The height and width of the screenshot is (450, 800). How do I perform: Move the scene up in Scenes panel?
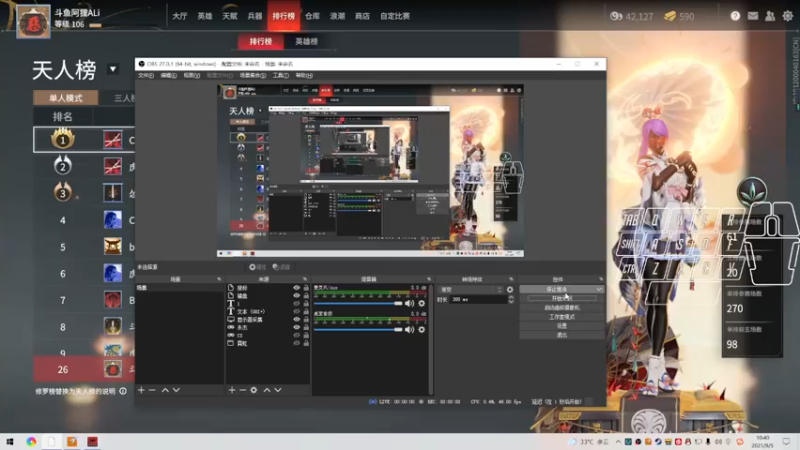click(x=165, y=390)
